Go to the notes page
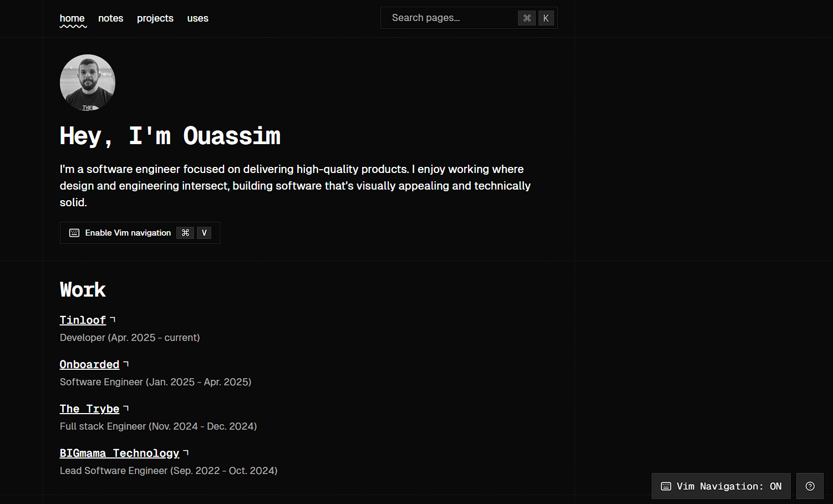Image resolution: width=833 pixels, height=504 pixels. point(111,18)
